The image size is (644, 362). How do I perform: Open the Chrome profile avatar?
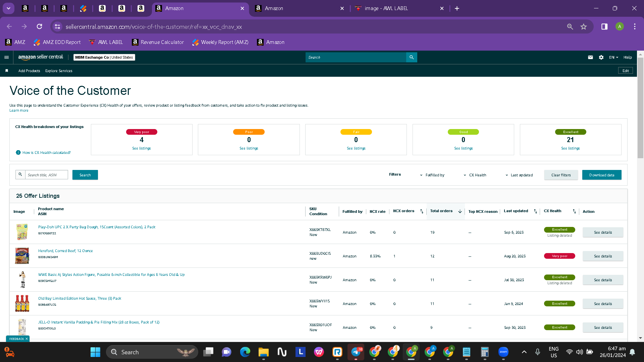coord(620,26)
